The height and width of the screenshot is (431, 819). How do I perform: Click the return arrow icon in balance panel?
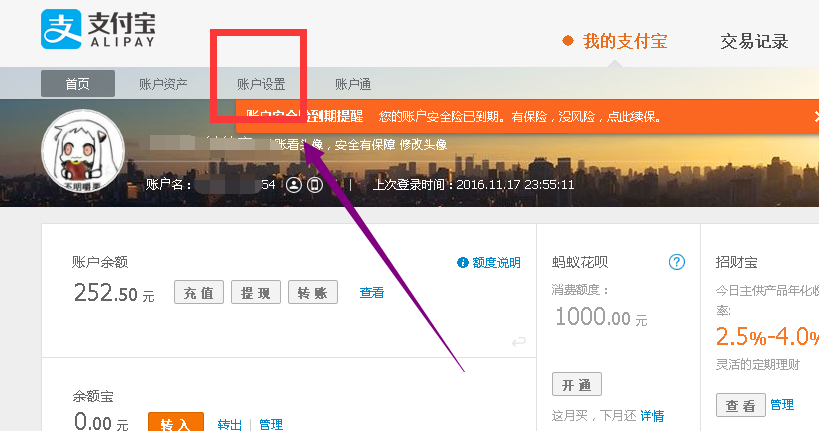519,342
